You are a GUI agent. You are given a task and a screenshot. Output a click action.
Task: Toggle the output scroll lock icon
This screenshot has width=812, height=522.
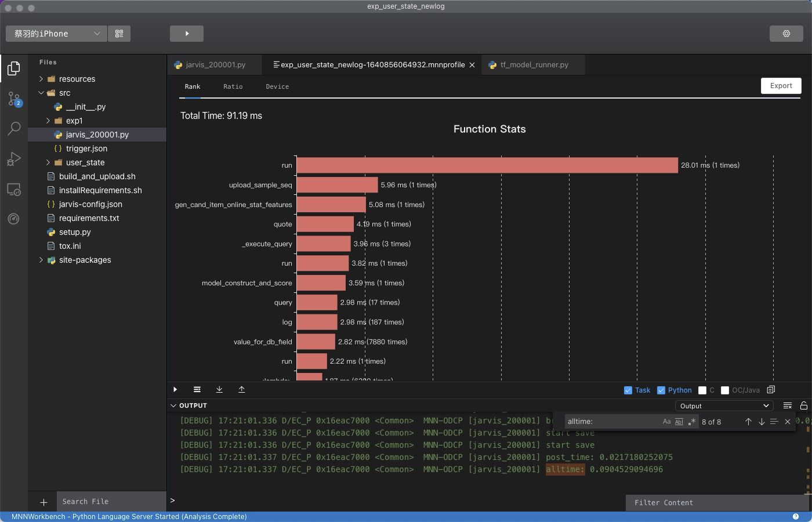(804, 405)
